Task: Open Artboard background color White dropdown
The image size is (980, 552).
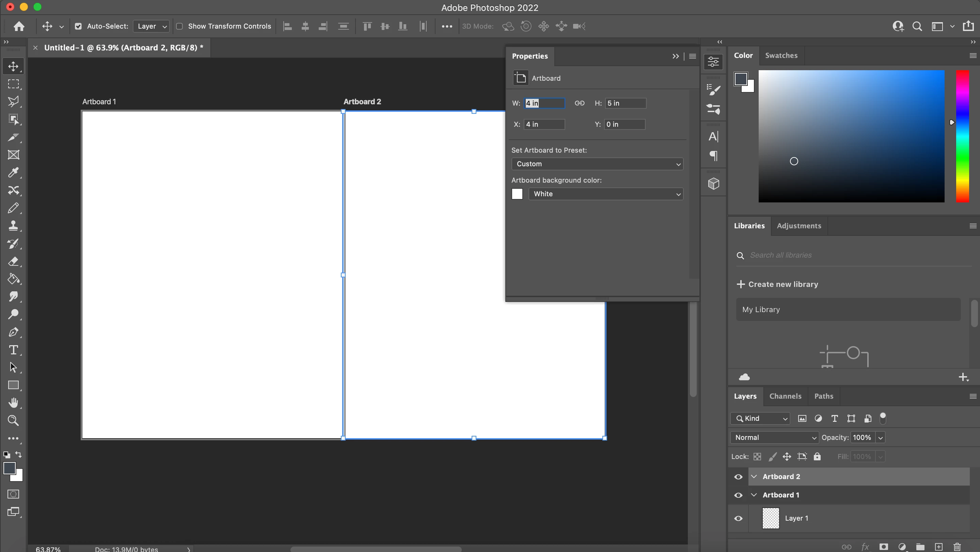Action: [x=606, y=194]
